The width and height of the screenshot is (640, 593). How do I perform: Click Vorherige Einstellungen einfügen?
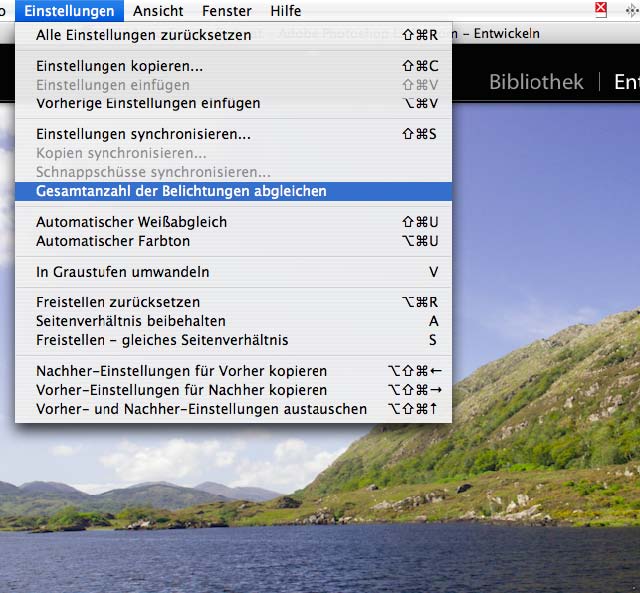[233, 103]
